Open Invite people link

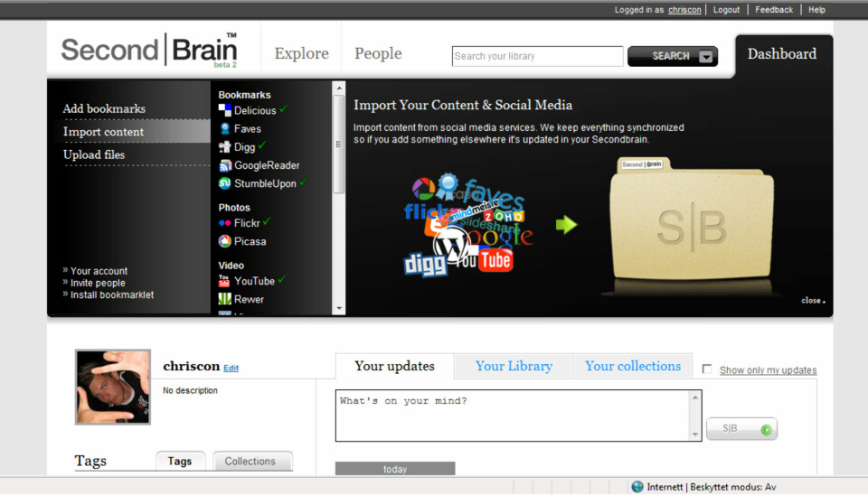pyautogui.click(x=98, y=283)
